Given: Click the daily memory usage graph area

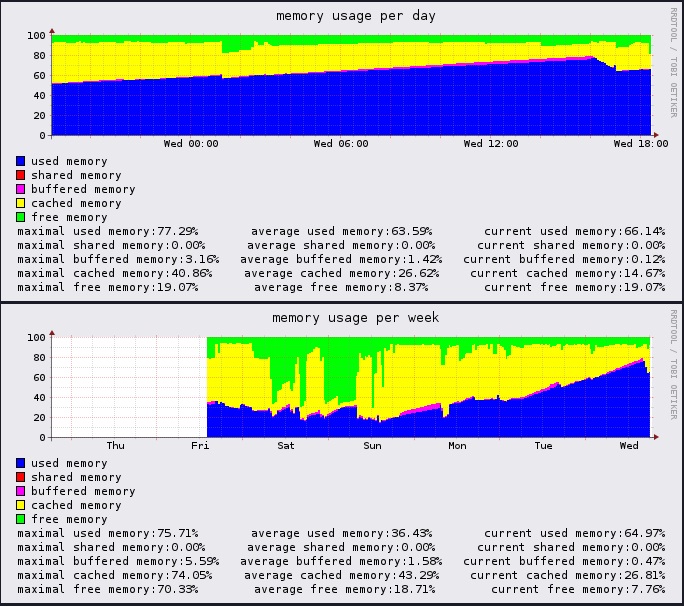Looking at the screenshot, I should 352,85.
